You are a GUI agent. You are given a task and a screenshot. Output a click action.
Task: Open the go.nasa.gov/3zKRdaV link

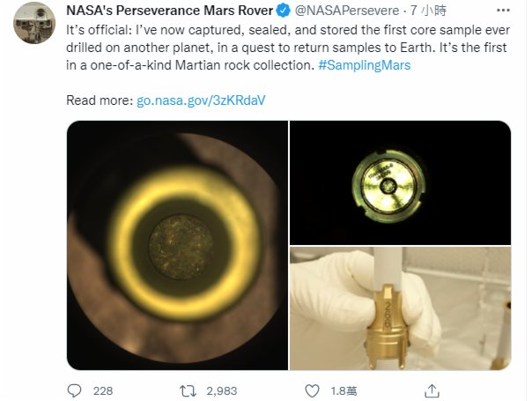coord(201,100)
